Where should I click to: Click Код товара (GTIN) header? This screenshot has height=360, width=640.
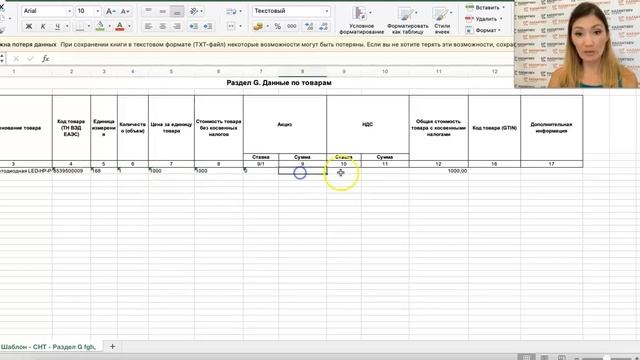coord(494,128)
